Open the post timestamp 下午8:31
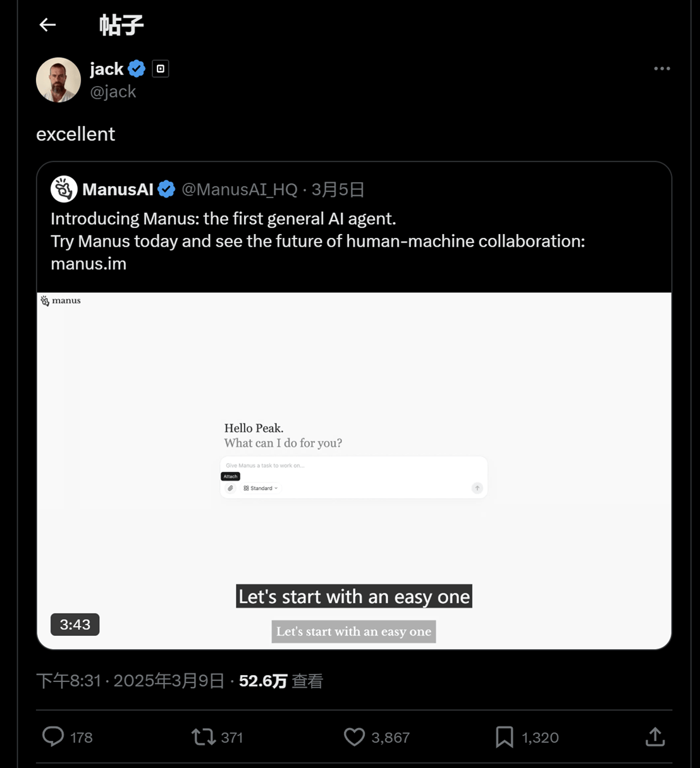The image size is (700, 768). tap(68, 681)
